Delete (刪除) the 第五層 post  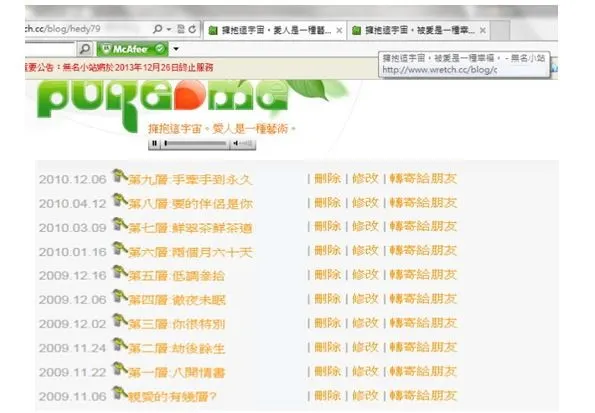327,275
